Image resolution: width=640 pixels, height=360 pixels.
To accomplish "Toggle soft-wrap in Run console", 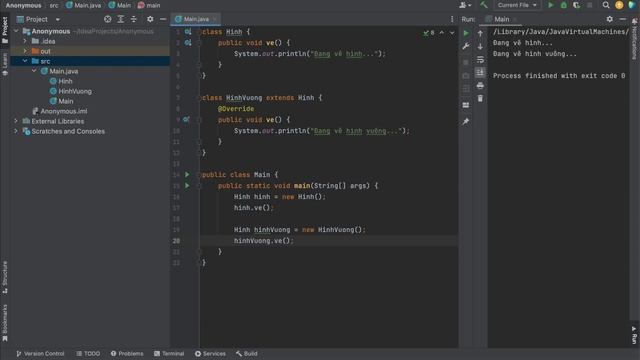I will 480,60.
